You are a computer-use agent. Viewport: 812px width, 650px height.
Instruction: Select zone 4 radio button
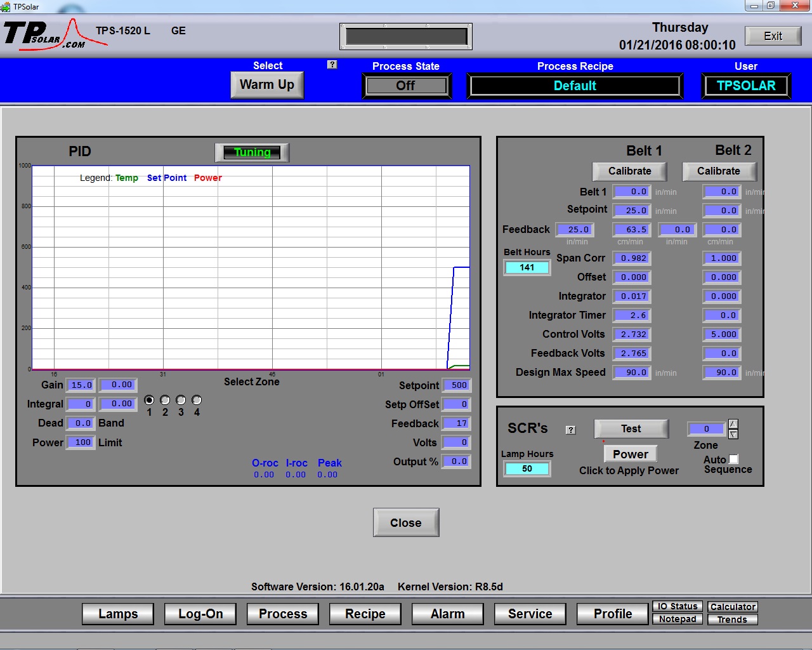point(197,400)
